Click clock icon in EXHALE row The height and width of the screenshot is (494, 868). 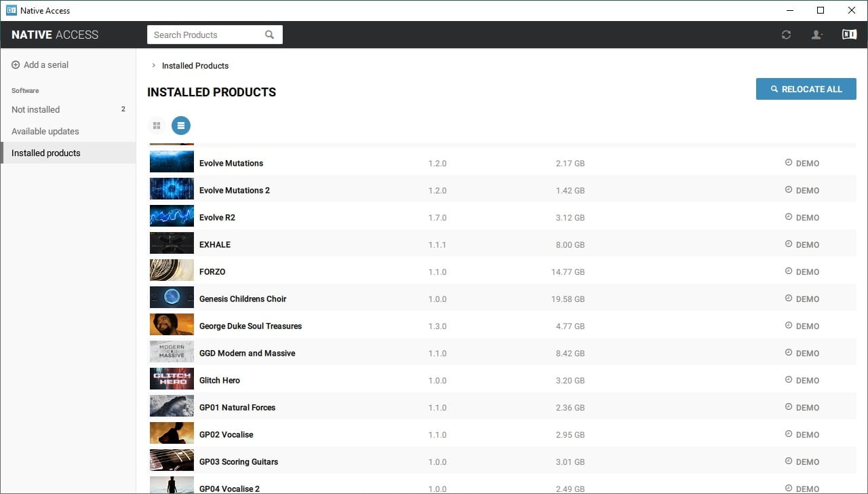789,244
